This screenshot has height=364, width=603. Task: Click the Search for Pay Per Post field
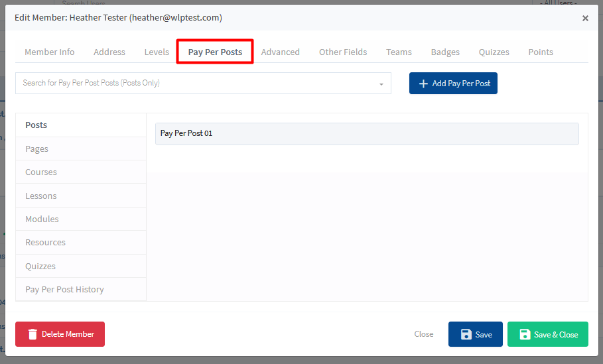(203, 83)
